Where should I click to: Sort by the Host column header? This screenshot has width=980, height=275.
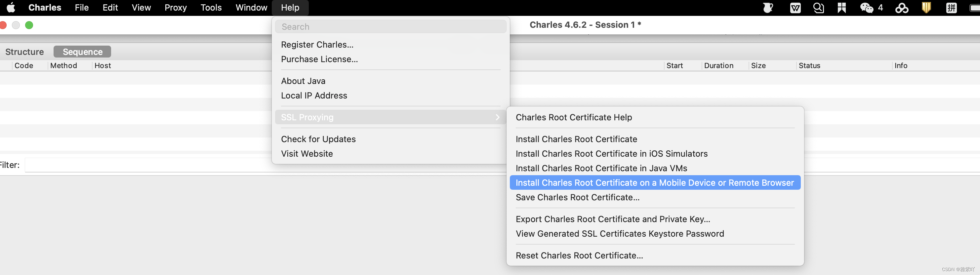(x=103, y=65)
